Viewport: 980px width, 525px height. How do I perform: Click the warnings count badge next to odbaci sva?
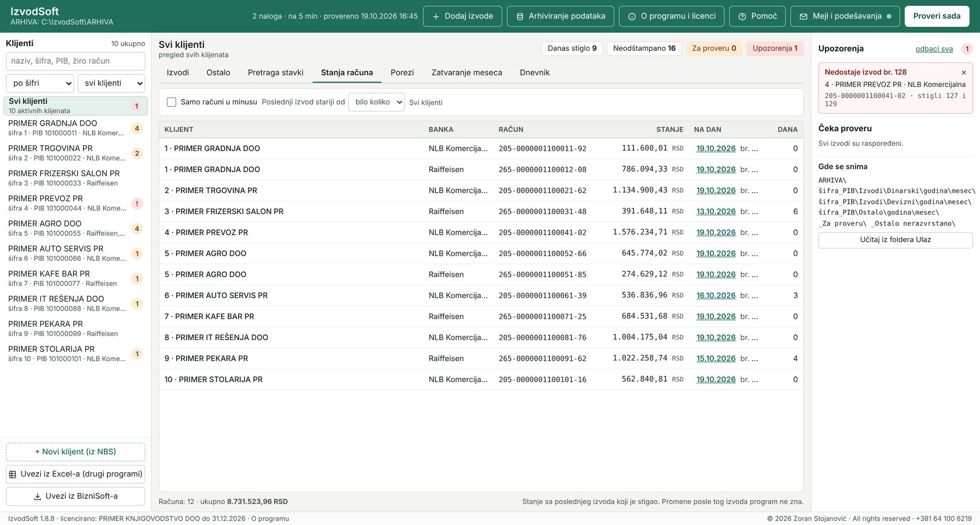click(x=967, y=49)
